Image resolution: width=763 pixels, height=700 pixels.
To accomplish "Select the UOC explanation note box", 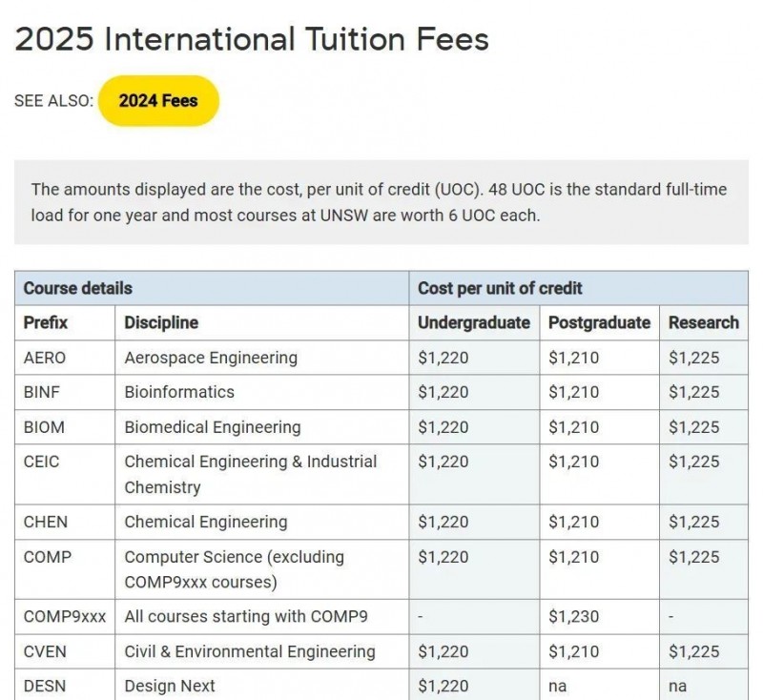I will tap(381, 202).
